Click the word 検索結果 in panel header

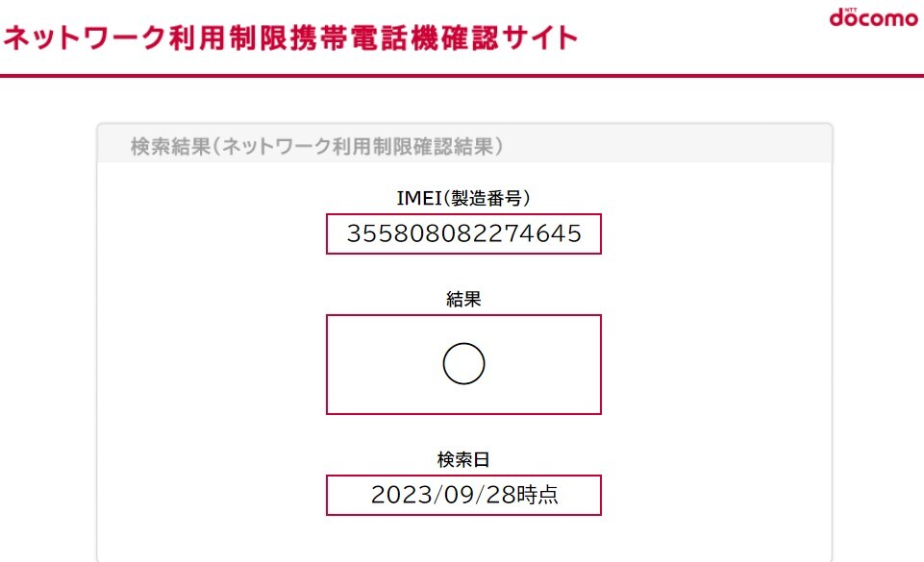click(170, 147)
